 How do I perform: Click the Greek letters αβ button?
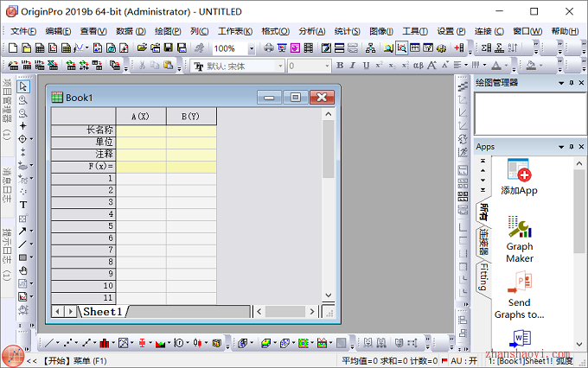pyautogui.click(x=419, y=66)
